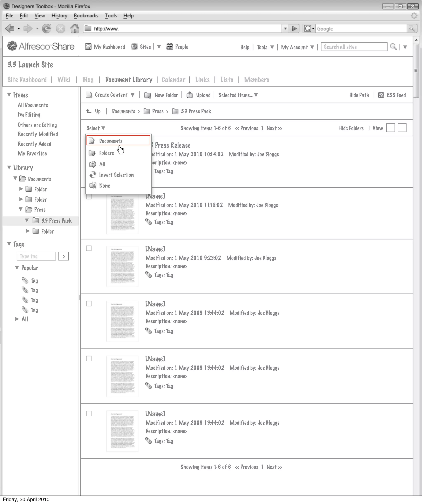Open the Selected Items dropdown
This screenshot has width=422, height=504.
[x=238, y=95]
